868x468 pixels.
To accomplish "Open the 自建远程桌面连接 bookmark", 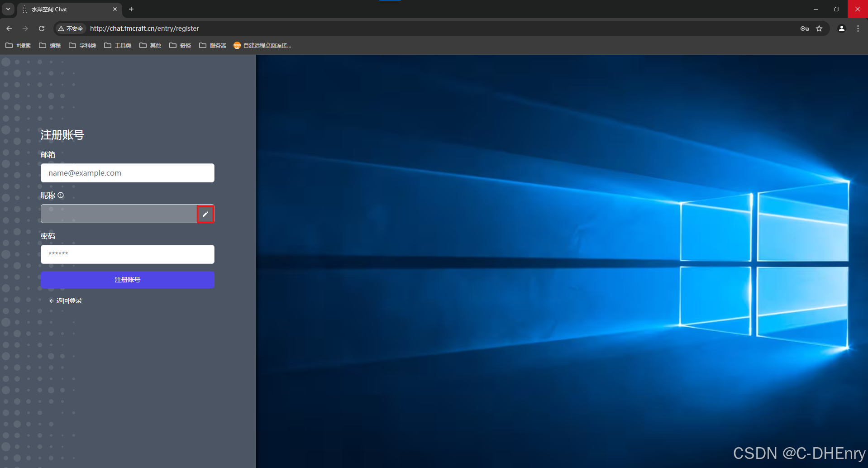I will (x=262, y=45).
